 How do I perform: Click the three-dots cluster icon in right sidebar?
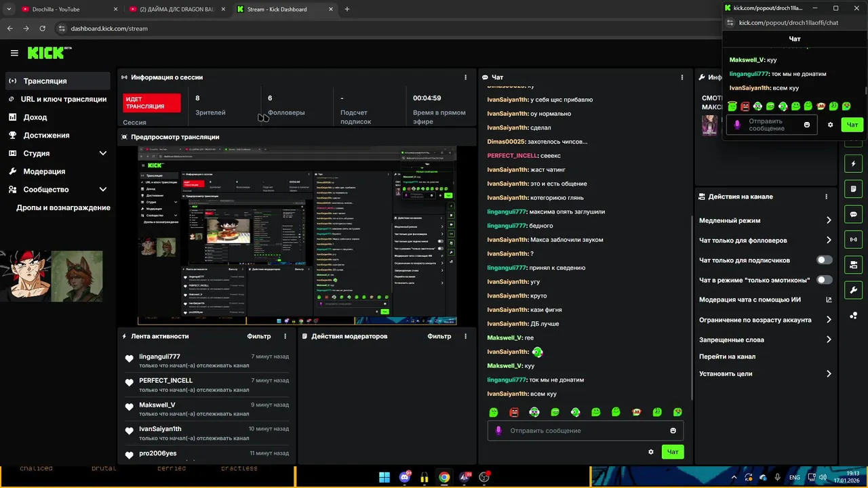(x=853, y=315)
